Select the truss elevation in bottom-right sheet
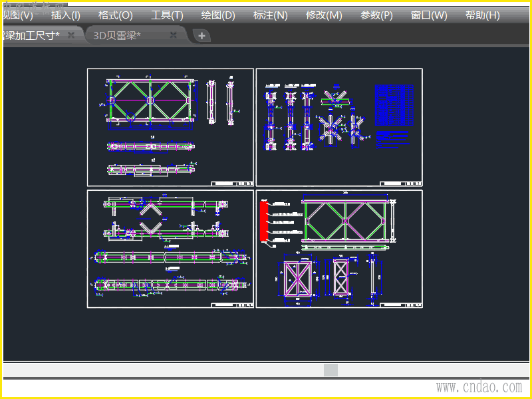 coord(345,221)
